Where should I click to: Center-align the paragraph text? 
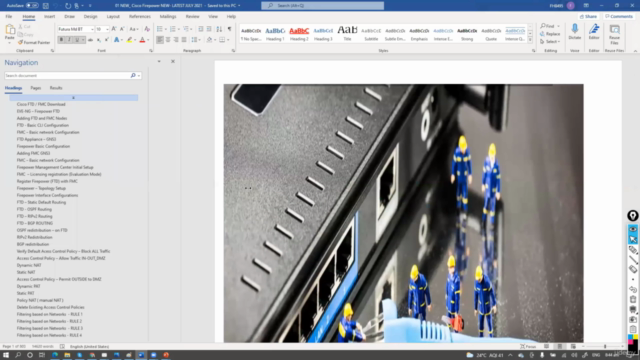(x=168, y=40)
